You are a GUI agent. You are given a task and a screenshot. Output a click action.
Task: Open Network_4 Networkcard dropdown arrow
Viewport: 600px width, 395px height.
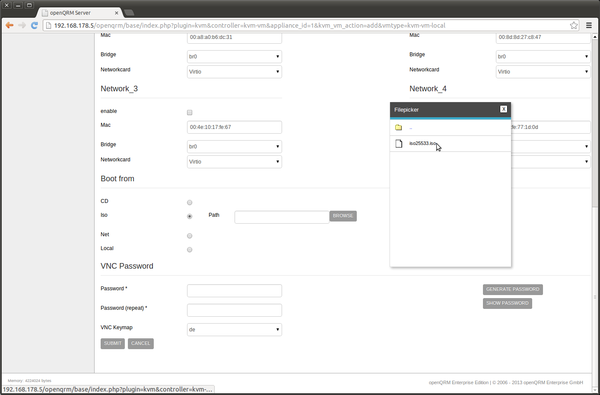point(586,162)
